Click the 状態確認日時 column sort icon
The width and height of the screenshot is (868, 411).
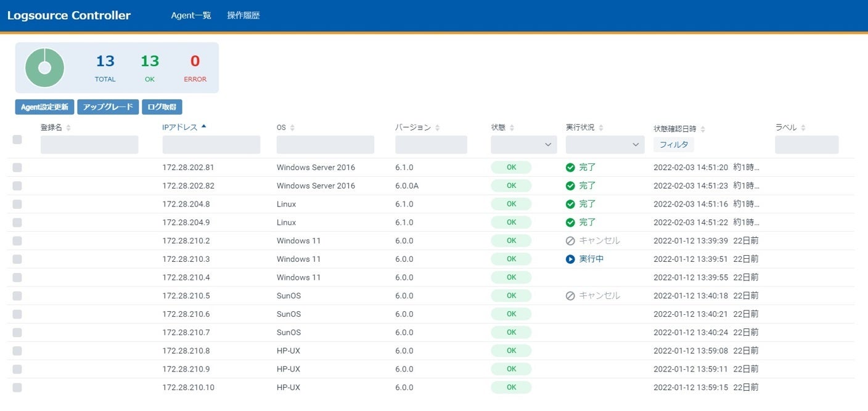(703, 129)
